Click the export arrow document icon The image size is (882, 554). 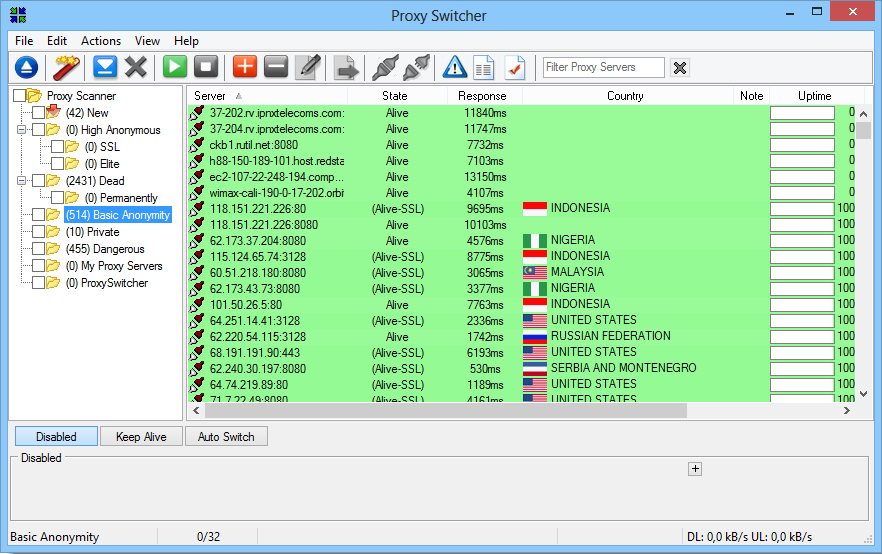click(346, 67)
